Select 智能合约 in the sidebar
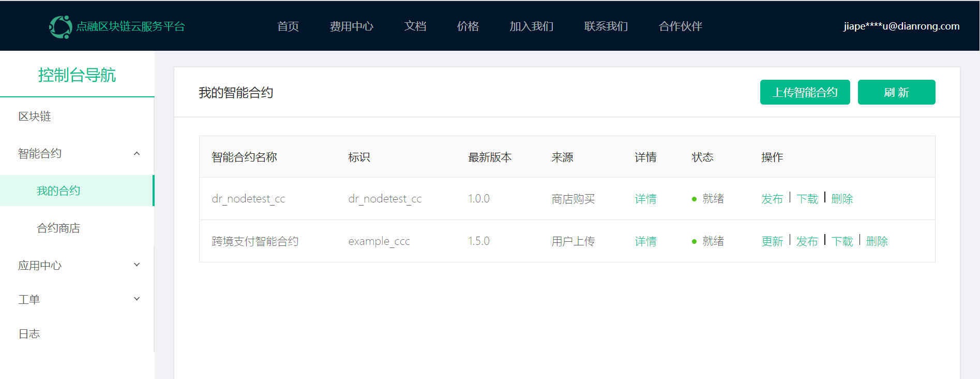The image size is (980, 379). point(40,154)
